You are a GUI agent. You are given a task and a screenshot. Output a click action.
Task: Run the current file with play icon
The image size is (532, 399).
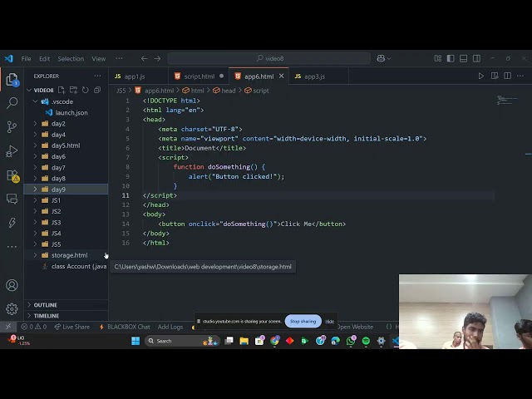tap(480, 76)
